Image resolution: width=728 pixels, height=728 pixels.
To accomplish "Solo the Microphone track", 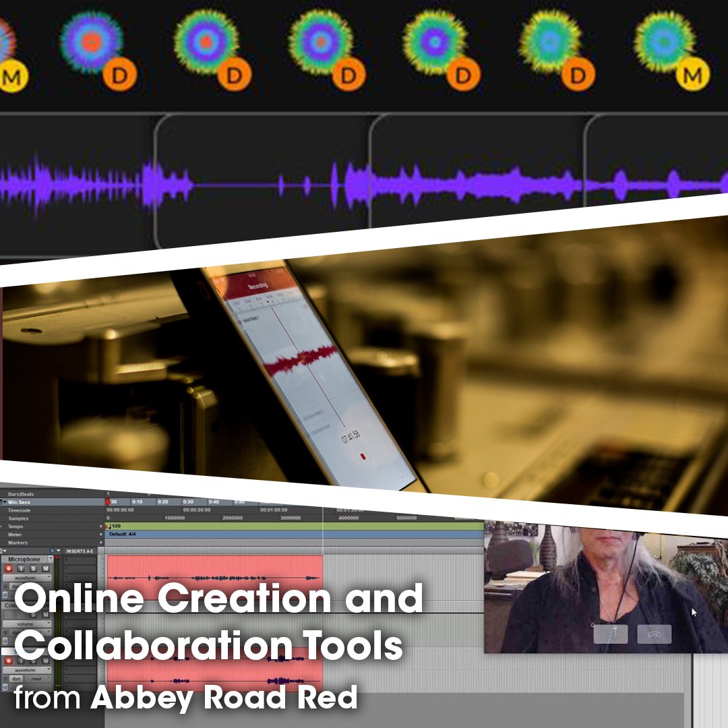I will pos(33,568).
